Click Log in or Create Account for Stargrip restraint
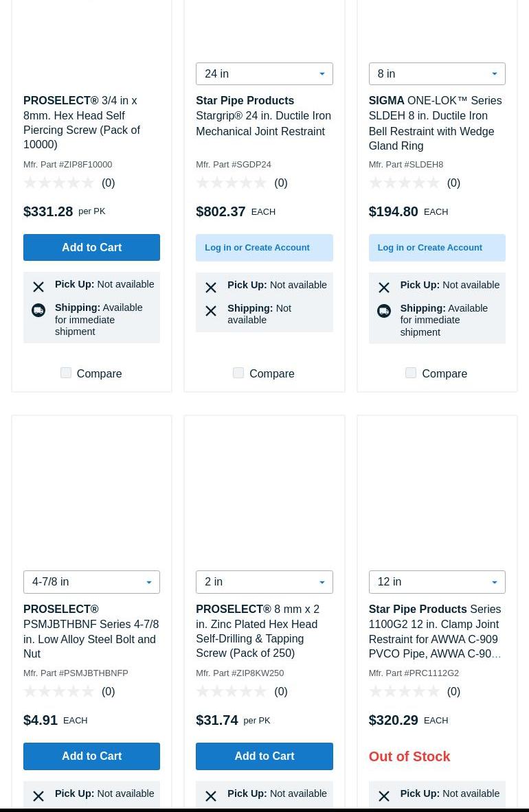Image resolution: width=529 pixels, height=812 pixels. 264,248
